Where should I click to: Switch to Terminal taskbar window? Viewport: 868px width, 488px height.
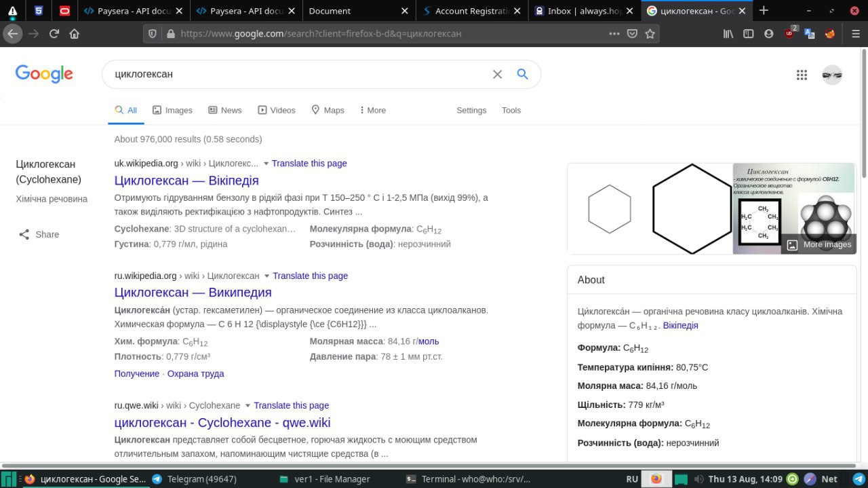click(468, 479)
